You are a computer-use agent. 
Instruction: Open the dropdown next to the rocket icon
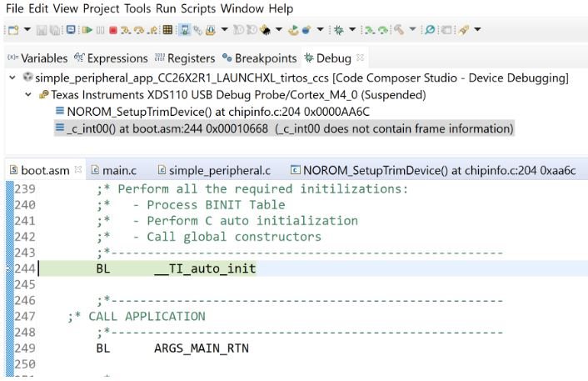tap(477, 29)
